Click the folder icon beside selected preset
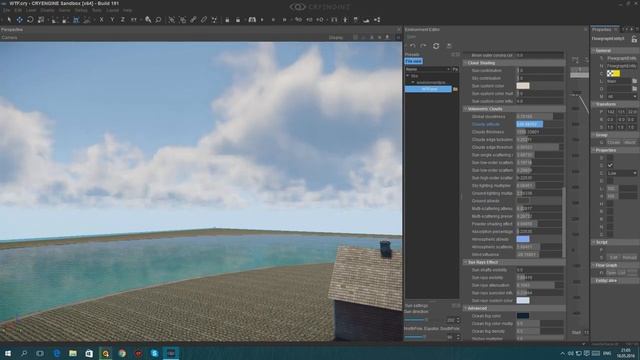The height and width of the screenshot is (360, 640). (455, 89)
